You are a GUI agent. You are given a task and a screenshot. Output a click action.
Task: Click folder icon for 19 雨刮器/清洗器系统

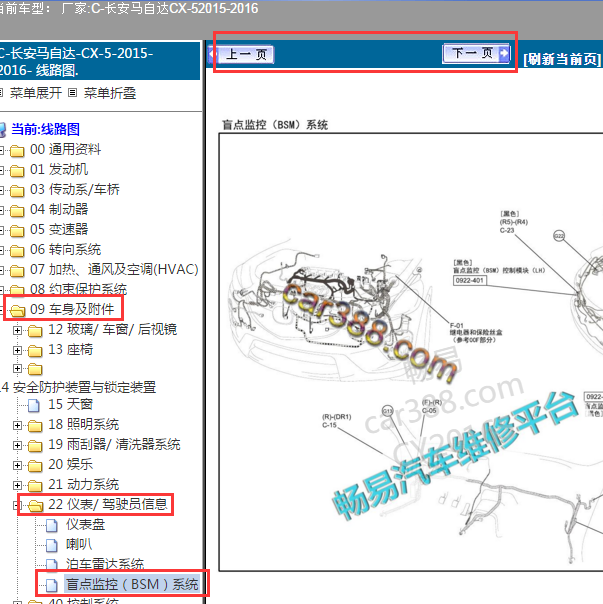pos(35,445)
